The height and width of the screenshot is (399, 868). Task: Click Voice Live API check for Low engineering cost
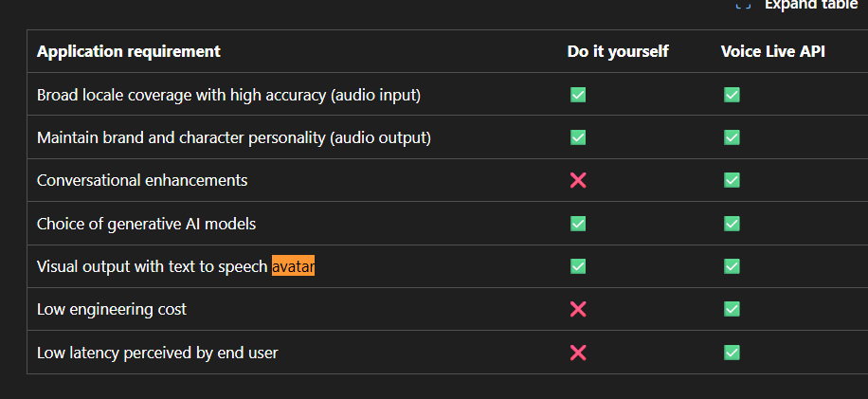732,309
